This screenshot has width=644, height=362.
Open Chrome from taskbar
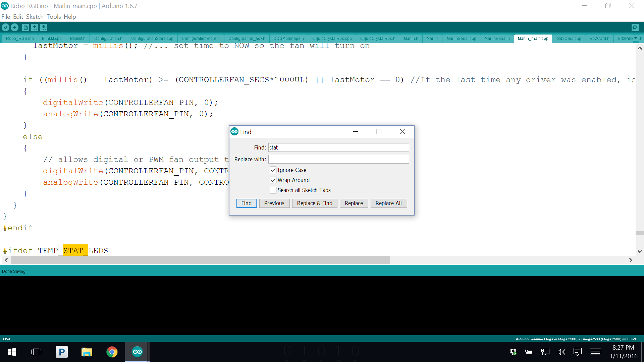112,352
